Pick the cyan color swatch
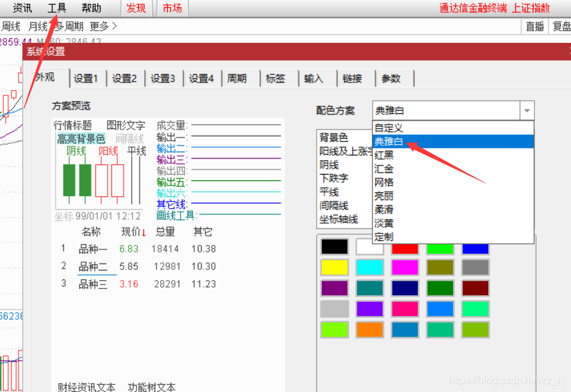Viewport: 571px width, 392px height. click(369, 267)
